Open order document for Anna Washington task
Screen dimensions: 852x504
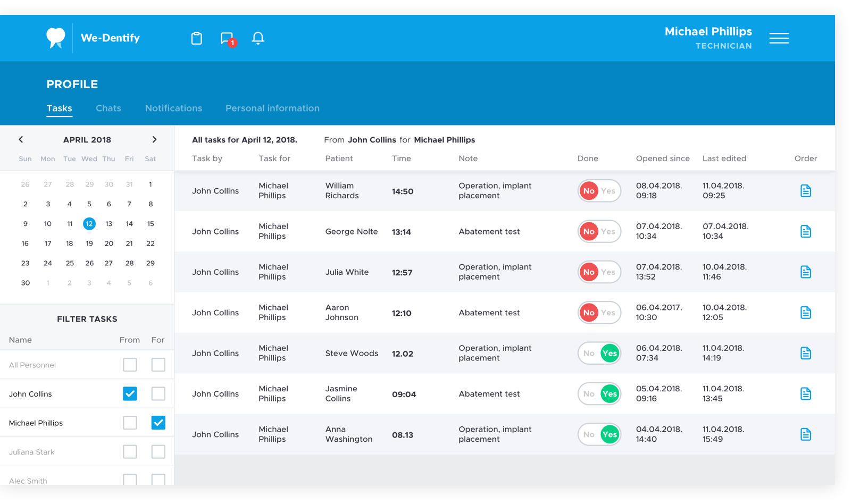pyautogui.click(x=806, y=434)
